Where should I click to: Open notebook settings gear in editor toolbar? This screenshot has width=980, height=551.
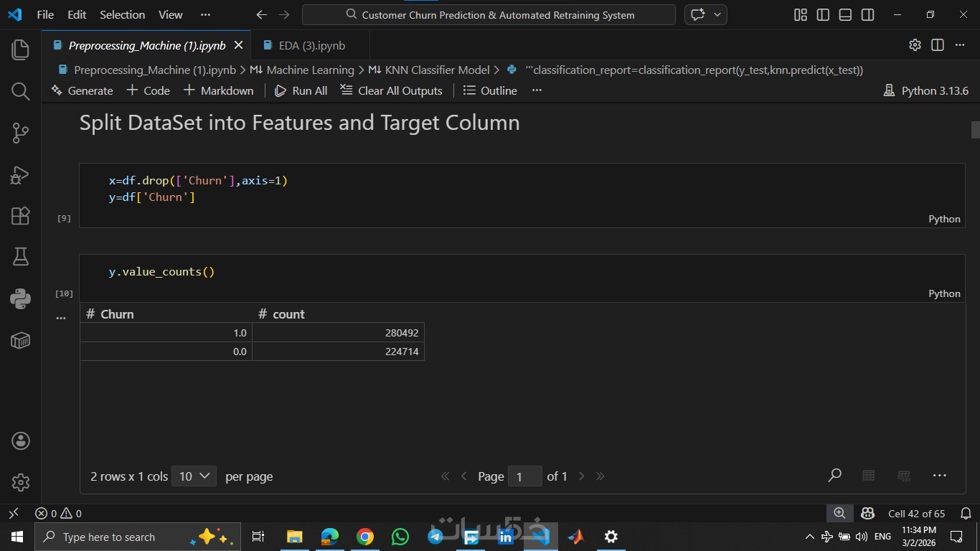(x=915, y=44)
